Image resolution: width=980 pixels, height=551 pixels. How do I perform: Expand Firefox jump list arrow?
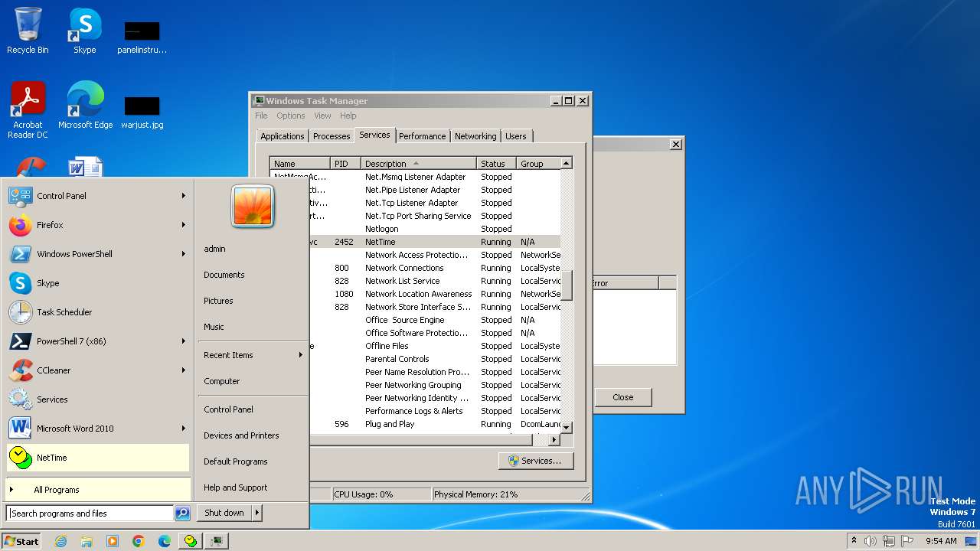pyautogui.click(x=184, y=225)
